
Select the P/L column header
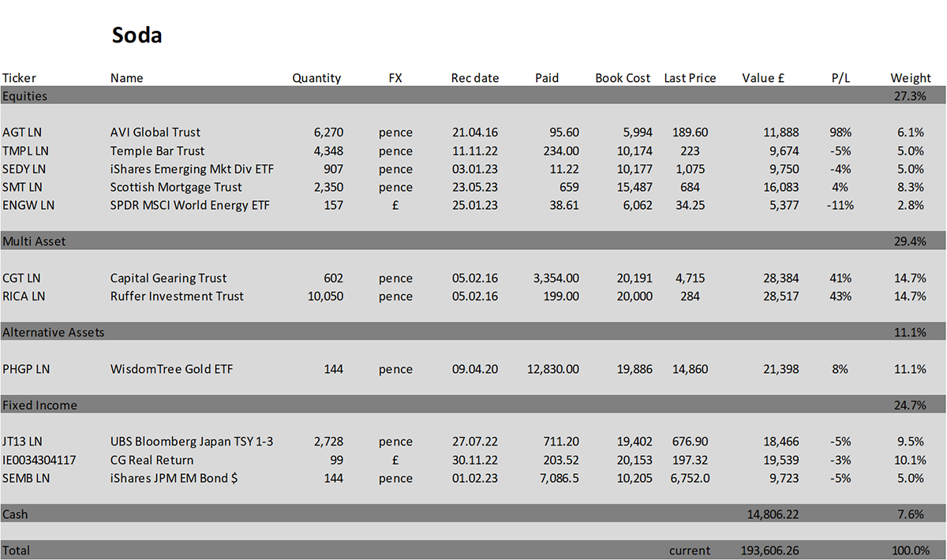[840, 78]
